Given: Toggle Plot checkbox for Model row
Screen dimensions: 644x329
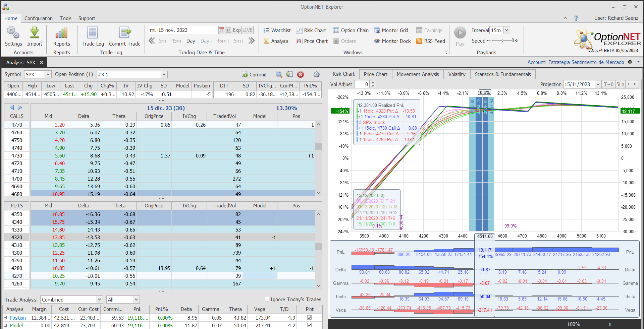Looking at the screenshot, I should click(309, 325).
